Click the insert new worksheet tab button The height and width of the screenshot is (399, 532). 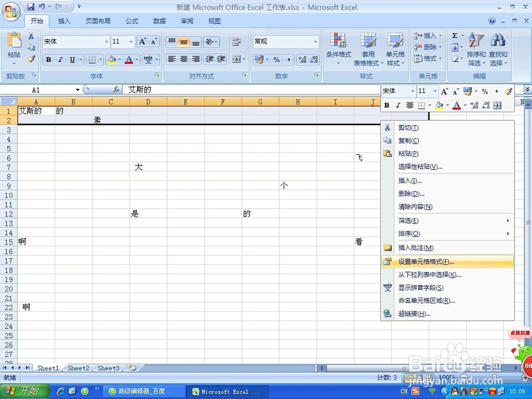pos(132,368)
